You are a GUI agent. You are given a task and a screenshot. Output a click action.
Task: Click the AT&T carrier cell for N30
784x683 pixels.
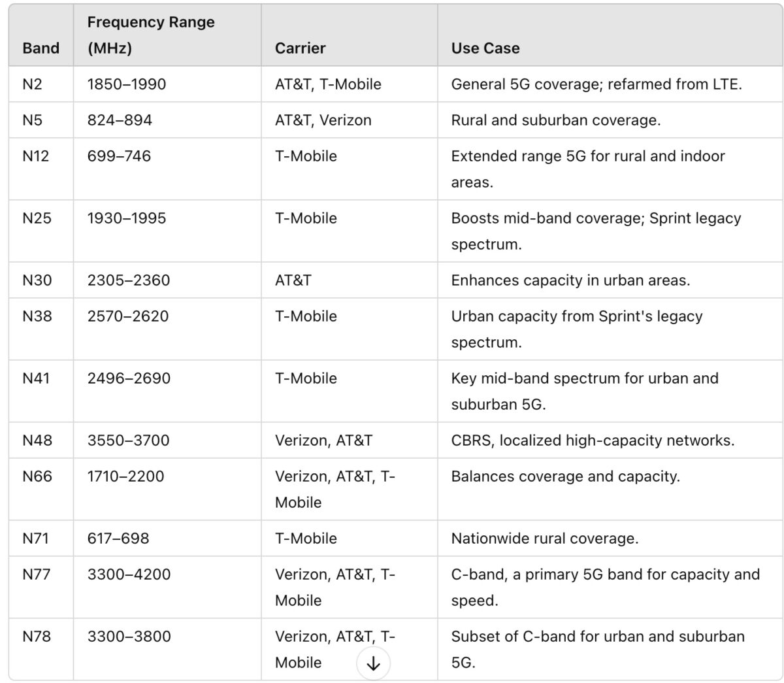point(293,280)
